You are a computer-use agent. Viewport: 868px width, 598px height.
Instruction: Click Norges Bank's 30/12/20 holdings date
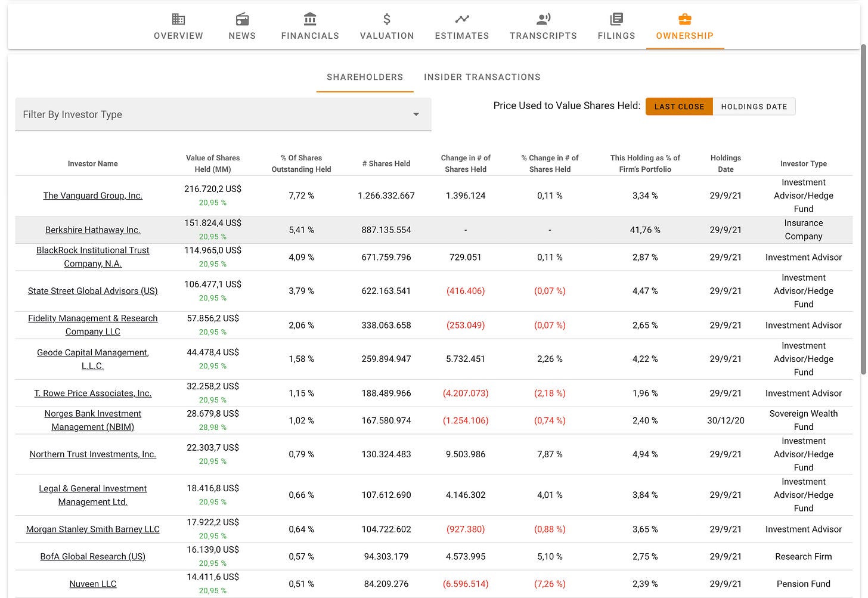pyautogui.click(x=726, y=420)
